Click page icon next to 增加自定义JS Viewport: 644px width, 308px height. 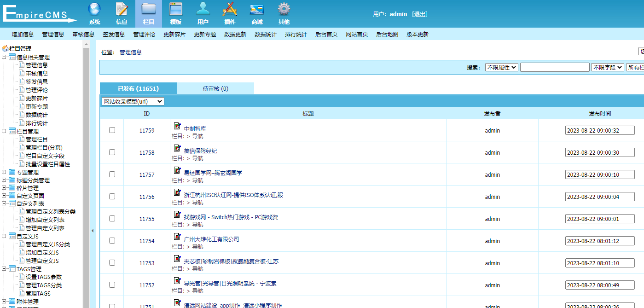point(21,252)
